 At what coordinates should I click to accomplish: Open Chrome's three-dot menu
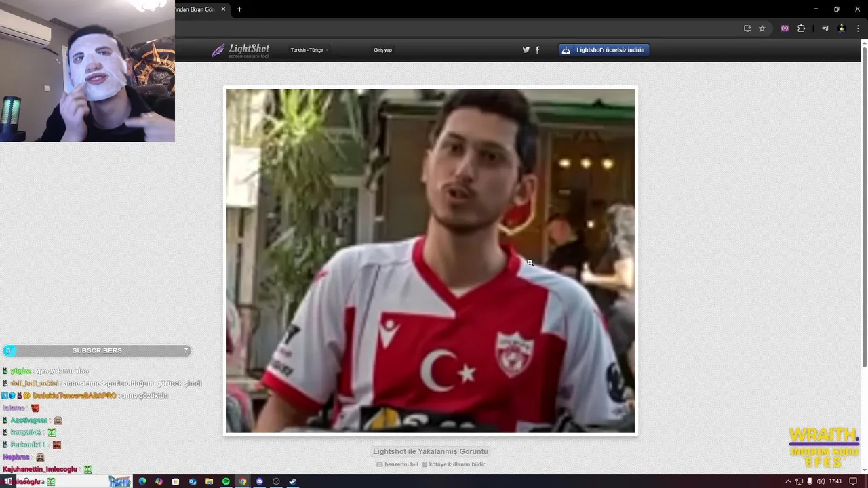tap(858, 28)
